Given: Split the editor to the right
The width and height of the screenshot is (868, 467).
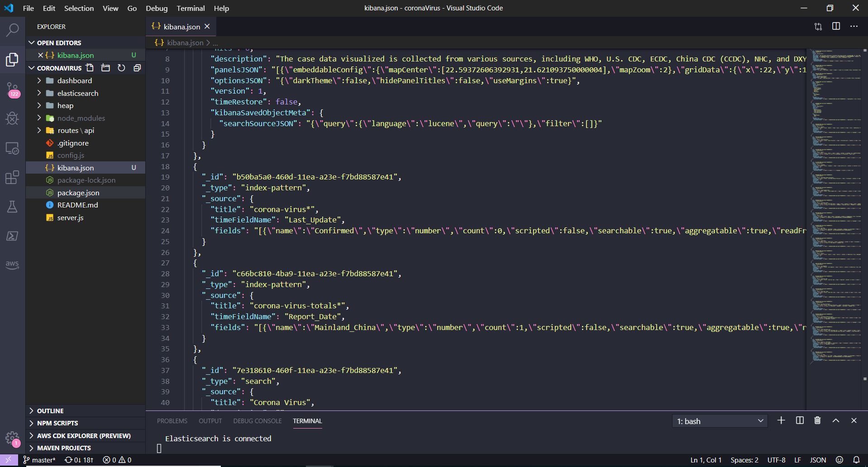Looking at the screenshot, I should point(836,26).
